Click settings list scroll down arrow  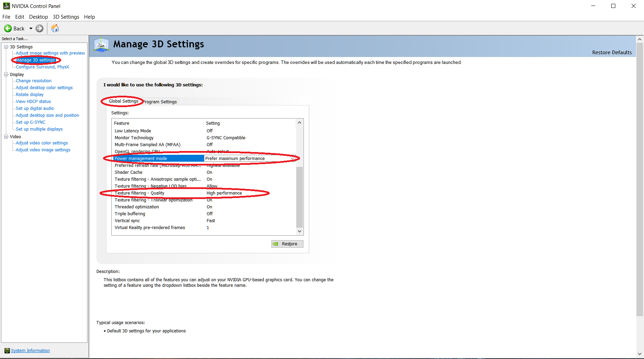pos(300,232)
